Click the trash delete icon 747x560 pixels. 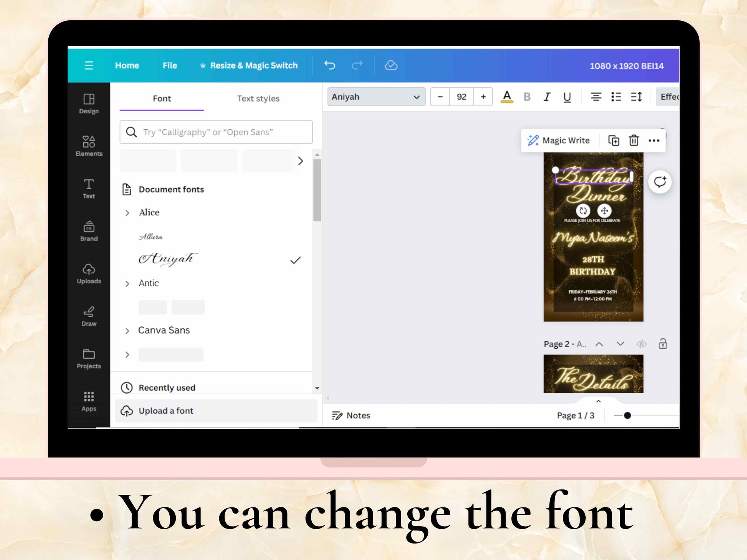[634, 140]
